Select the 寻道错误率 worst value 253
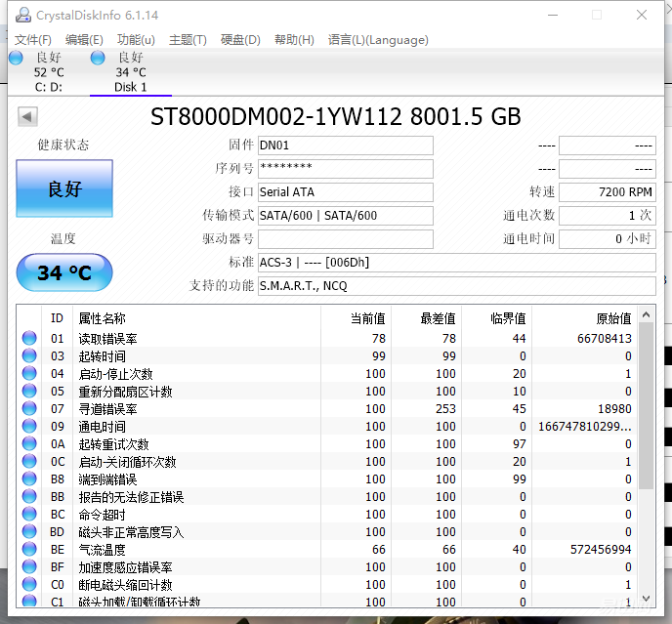 pos(445,409)
